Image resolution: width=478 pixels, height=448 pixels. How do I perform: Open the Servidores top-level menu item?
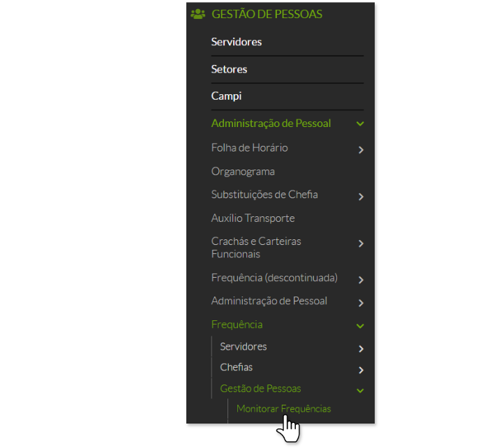(x=237, y=42)
